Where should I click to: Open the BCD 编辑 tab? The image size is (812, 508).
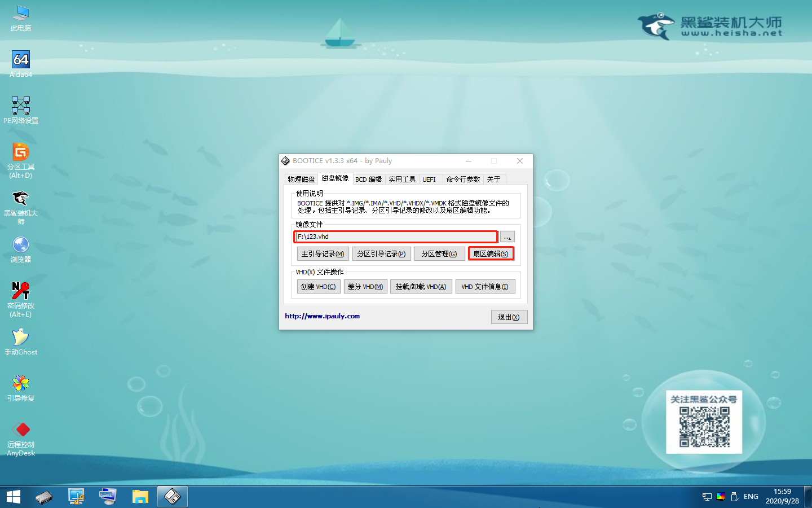369,179
